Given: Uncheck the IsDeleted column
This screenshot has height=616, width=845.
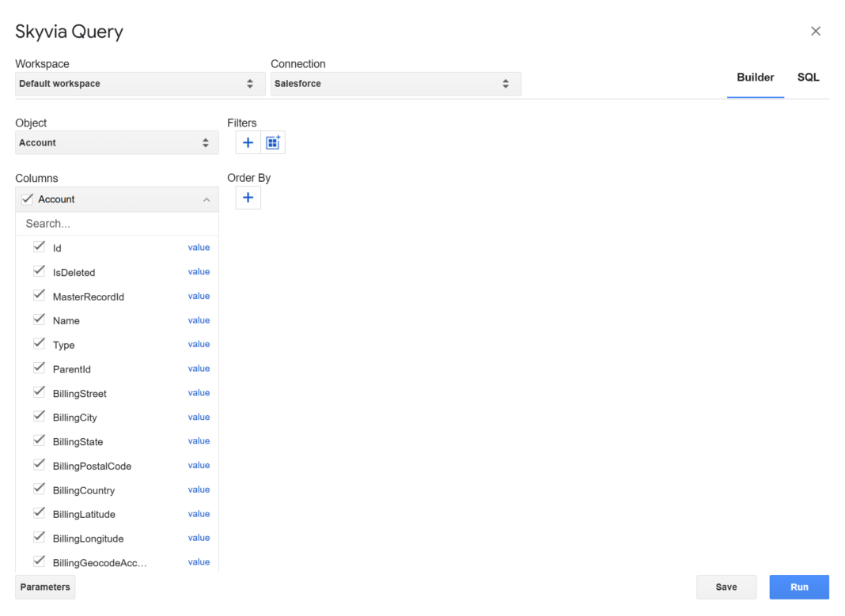Looking at the screenshot, I should coord(39,271).
